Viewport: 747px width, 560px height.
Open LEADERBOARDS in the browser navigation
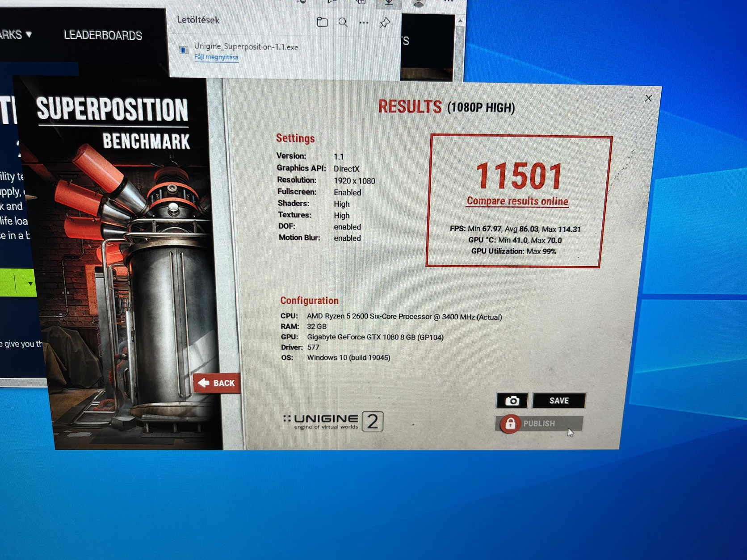[x=103, y=35]
